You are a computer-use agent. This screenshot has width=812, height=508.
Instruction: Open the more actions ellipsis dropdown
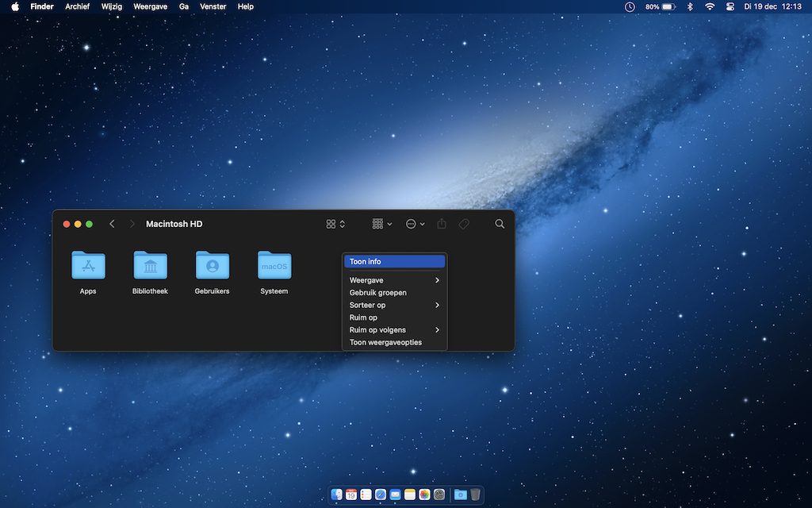click(415, 224)
